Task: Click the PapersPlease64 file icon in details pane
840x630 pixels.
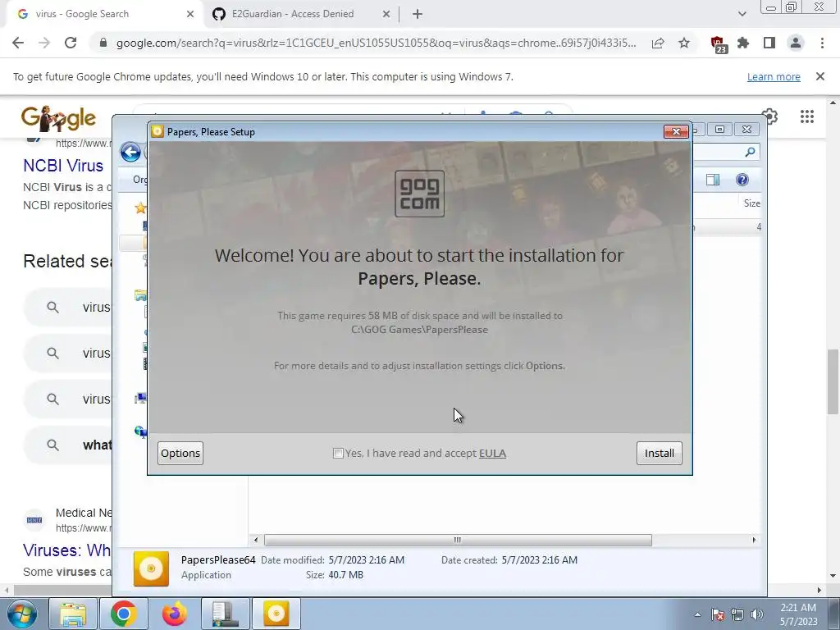Action: coord(151,568)
